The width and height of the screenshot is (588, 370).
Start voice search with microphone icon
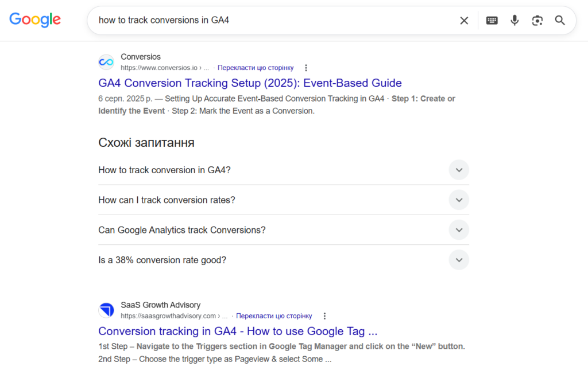click(514, 20)
